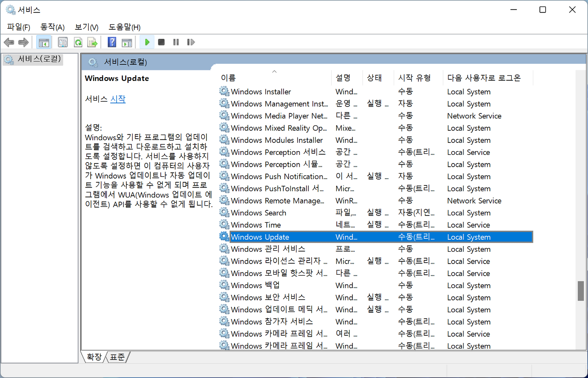
Task: Toggle the console tree show/hide icon
Action: pyautogui.click(x=44, y=42)
